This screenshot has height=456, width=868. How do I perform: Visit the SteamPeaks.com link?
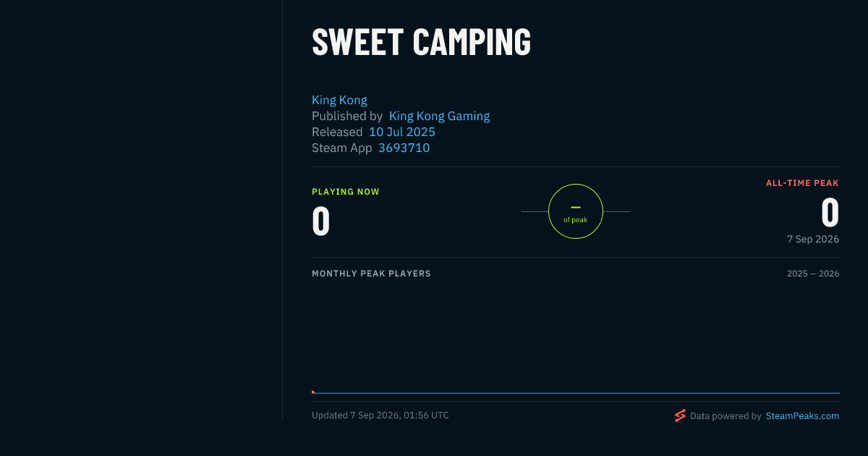802,416
